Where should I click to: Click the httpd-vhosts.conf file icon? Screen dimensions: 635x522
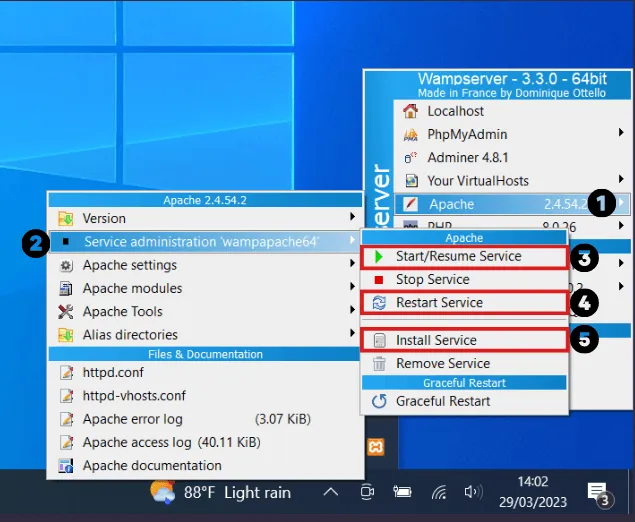pyautogui.click(x=66, y=396)
